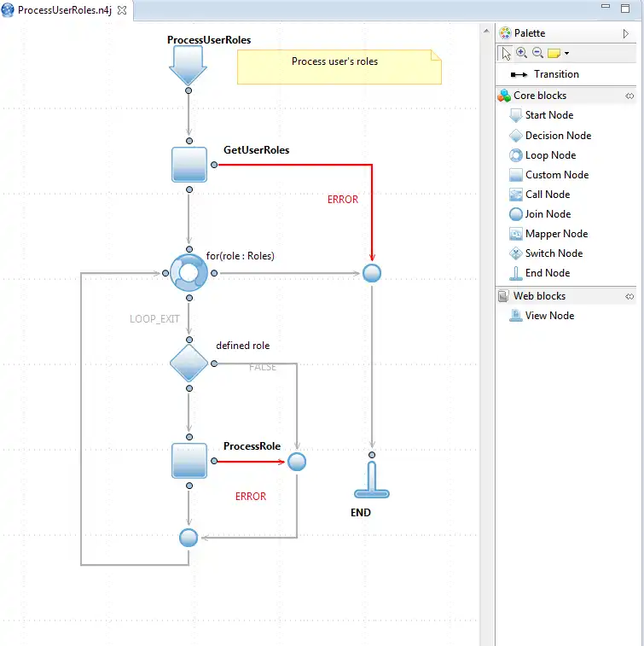Click the top port of the END node

pyautogui.click(x=372, y=455)
